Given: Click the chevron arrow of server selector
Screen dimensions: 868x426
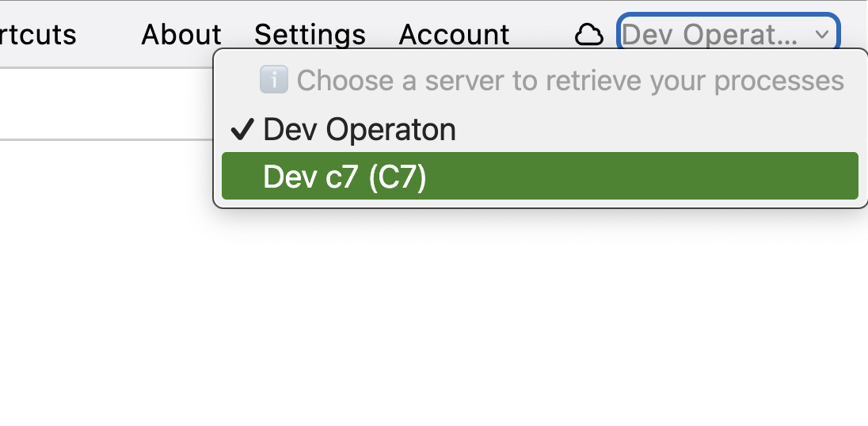Looking at the screenshot, I should 822,35.
